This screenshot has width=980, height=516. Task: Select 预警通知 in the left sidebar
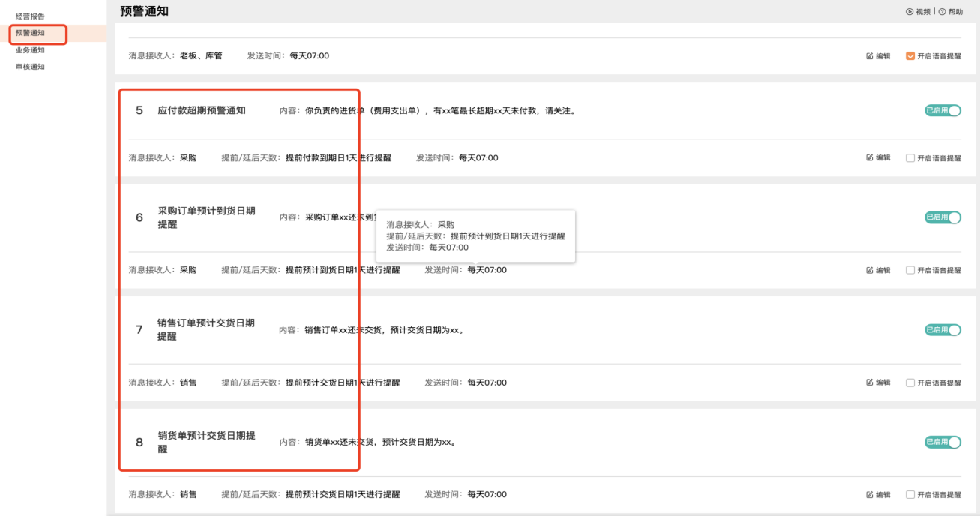click(30, 33)
